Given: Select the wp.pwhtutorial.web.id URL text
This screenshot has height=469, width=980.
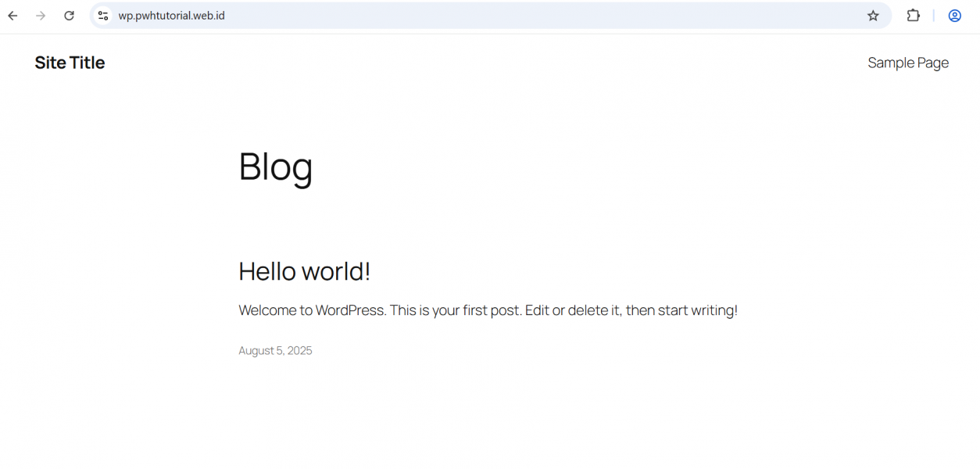Looking at the screenshot, I should (x=171, y=16).
